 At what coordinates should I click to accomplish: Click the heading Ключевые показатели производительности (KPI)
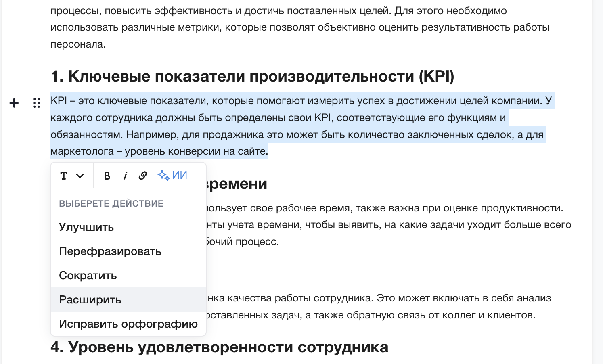pyautogui.click(x=253, y=76)
